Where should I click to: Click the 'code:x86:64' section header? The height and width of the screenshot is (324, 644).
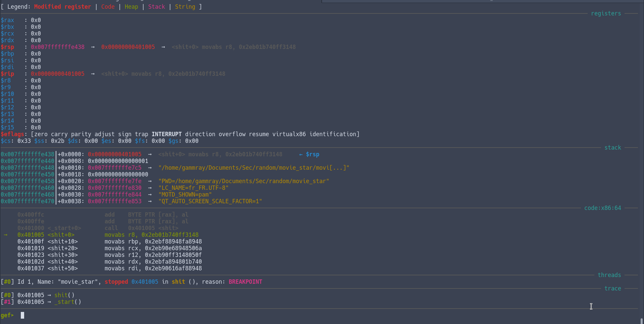point(602,208)
